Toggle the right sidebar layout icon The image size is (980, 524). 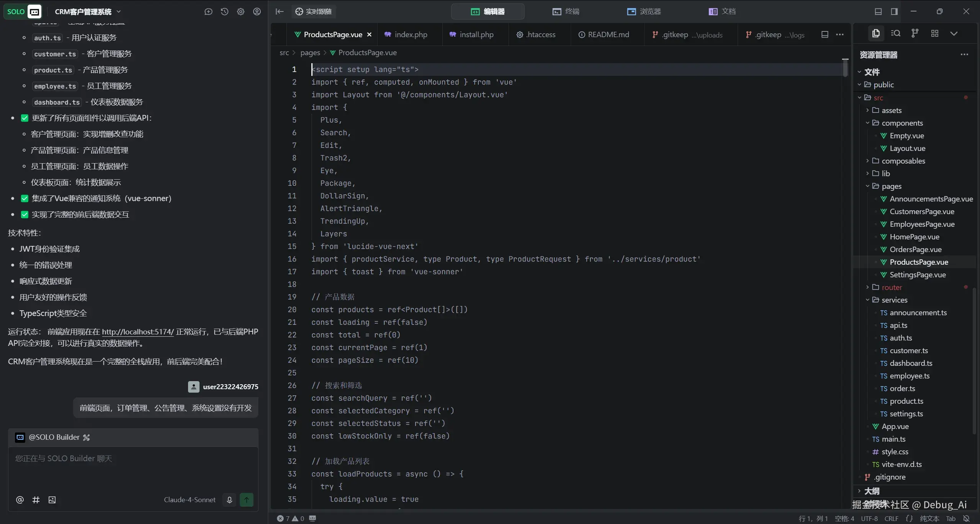(x=894, y=11)
